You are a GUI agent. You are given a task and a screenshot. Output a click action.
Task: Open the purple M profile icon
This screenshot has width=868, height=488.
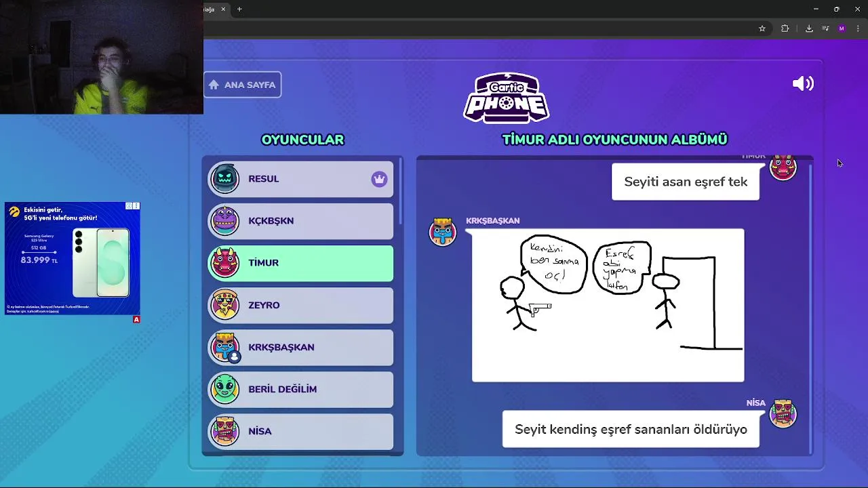[x=842, y=28]
